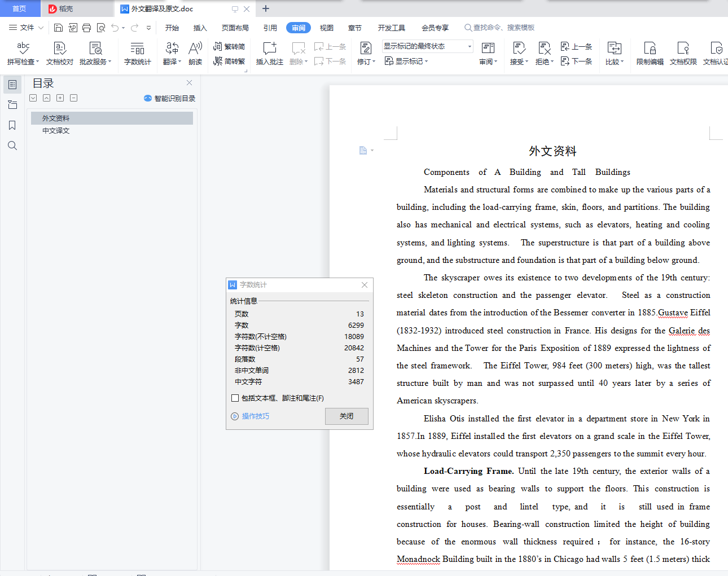This screenshot has height=576, width=728.
Task: Open the bookmark sidebar icon
Action: point(12,125)
